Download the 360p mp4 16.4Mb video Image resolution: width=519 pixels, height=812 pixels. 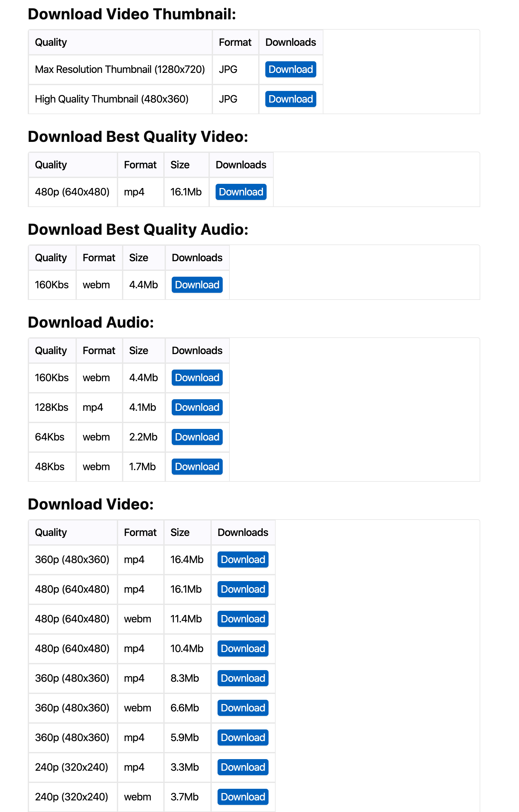243,559
